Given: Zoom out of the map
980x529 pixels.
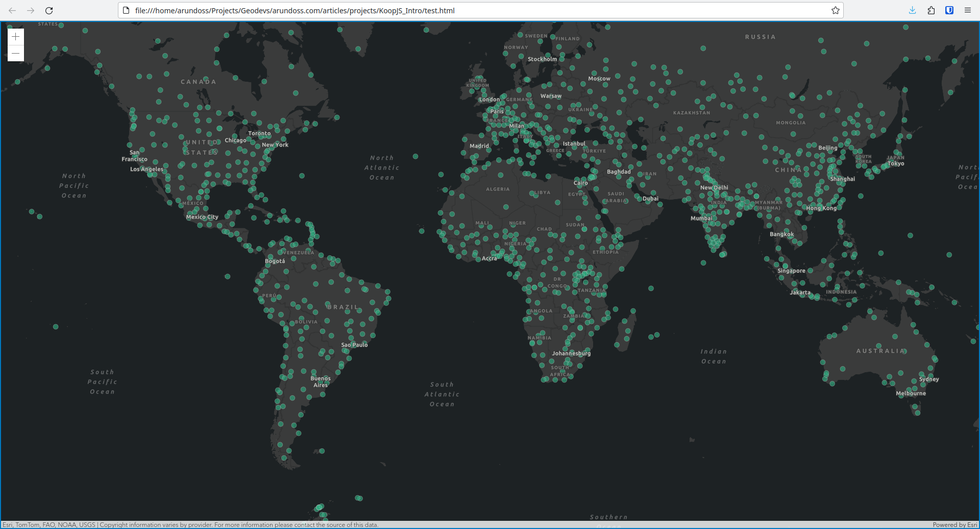Looking at the screenshot, I should 16,53.
